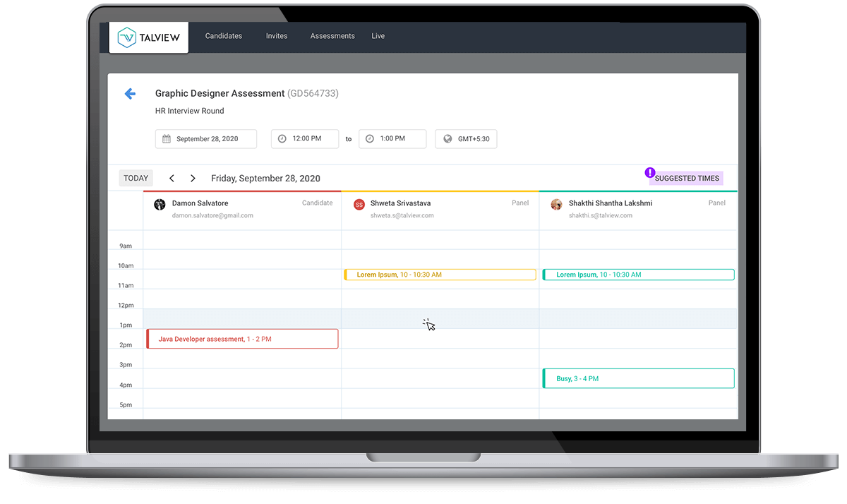Click the Busy 3 - 4 PM event
The image size is (847, 504).
(638, 378)
